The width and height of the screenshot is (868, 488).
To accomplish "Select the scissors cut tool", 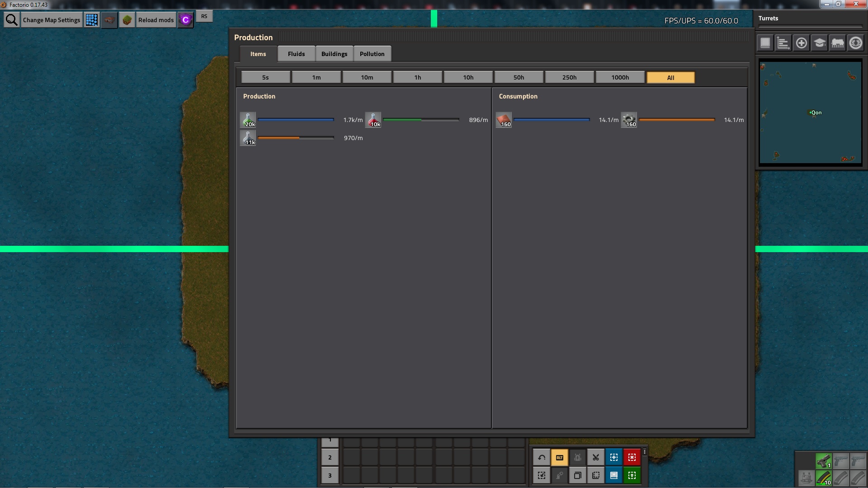I will pyautogui.click(x=596, y=457).
